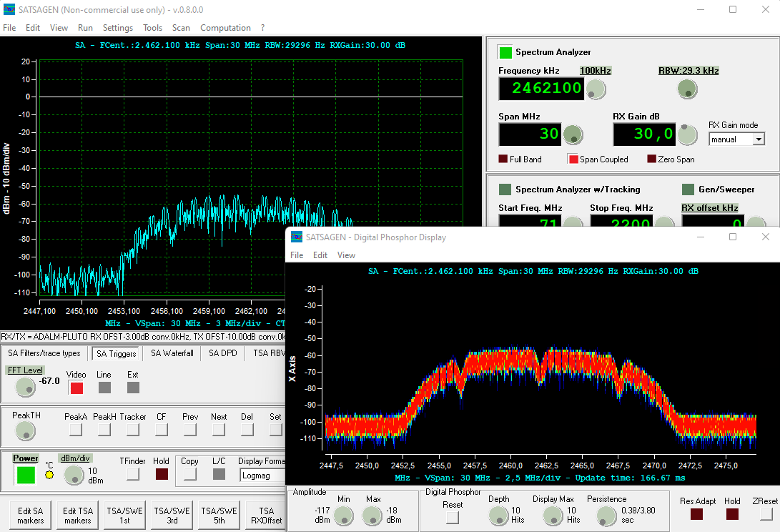Enable the Gen/Sweeper mode indicator
780x532 pixels.
point(688,189)
